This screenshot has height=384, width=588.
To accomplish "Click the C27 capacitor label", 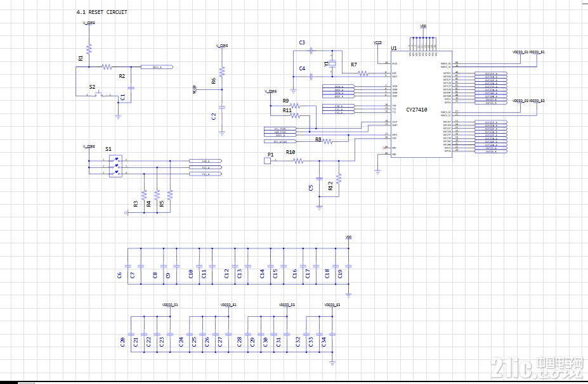I will tap(219, 342).
